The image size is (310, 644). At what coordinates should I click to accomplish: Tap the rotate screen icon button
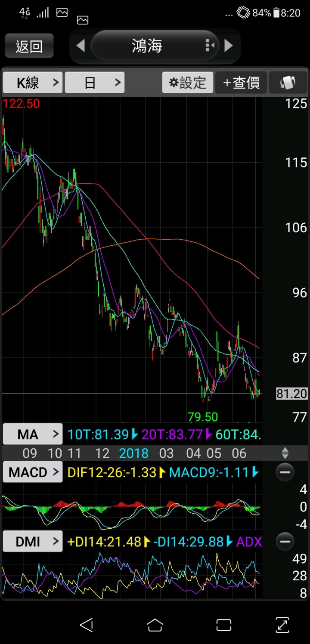(x=288, y=83)
